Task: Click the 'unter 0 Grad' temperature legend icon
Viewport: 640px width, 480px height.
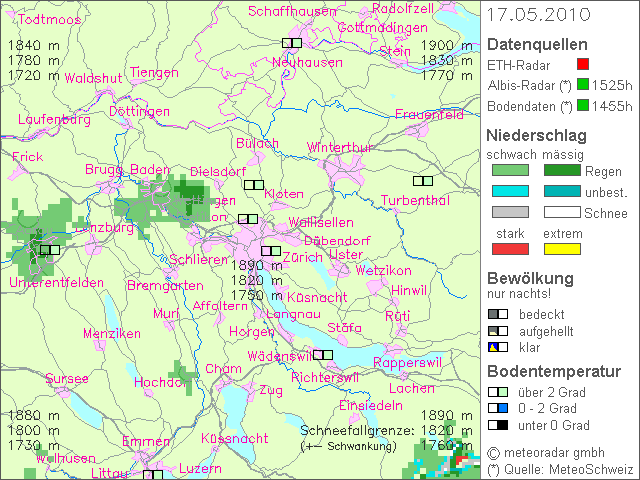Action: click(498, 425)
